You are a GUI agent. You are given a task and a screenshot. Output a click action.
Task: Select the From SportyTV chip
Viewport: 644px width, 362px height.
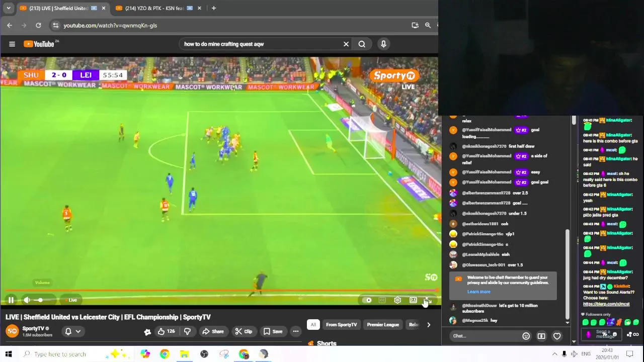(x=341, y=325)
